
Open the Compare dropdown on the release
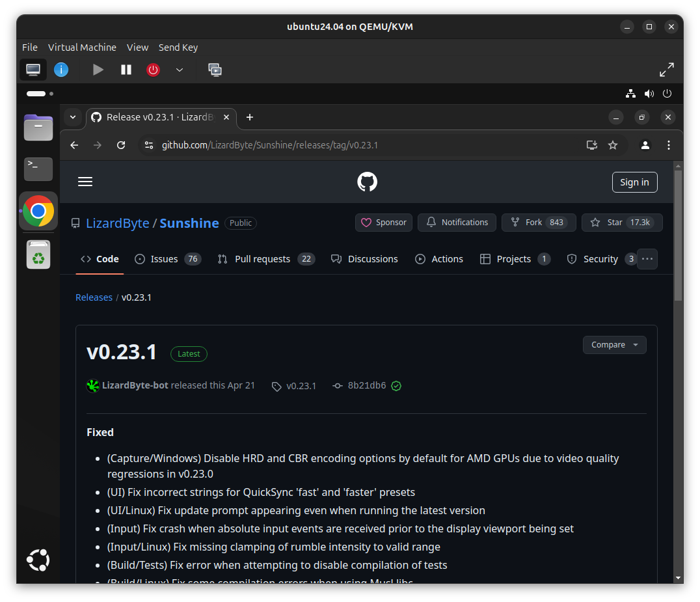[x=613, y=344]
